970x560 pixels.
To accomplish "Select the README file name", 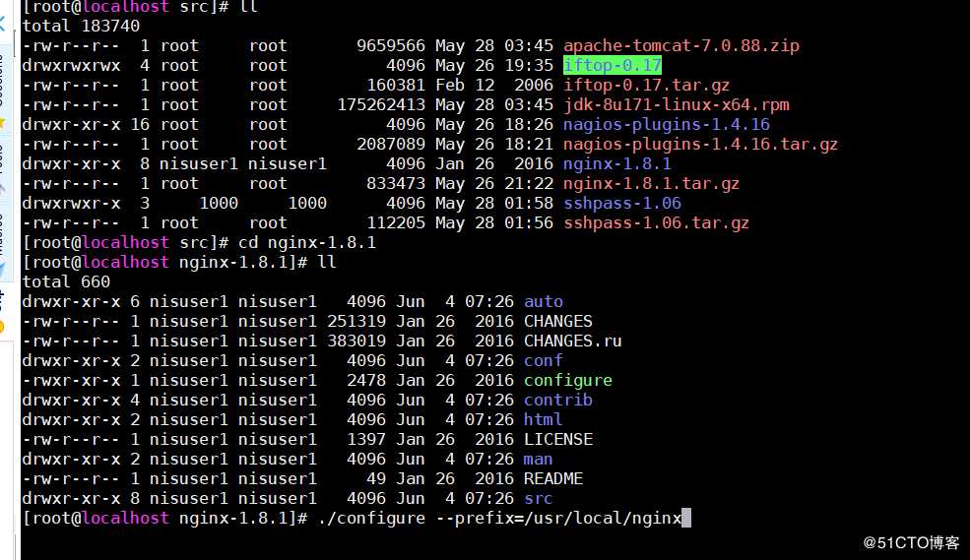I will click(553, 479).
